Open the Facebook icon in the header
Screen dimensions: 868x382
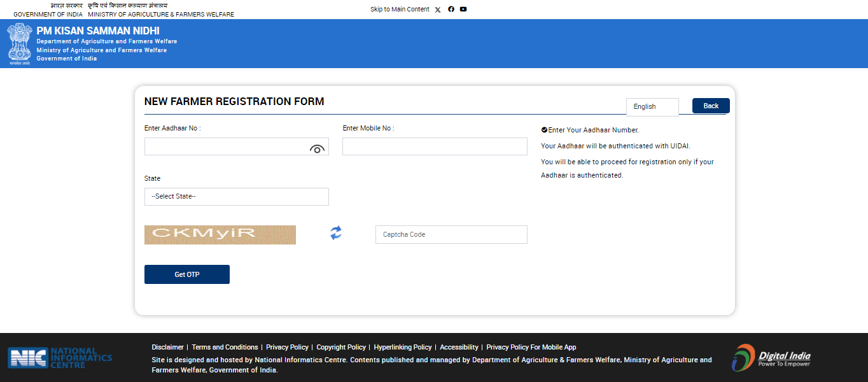pos(451,9)
